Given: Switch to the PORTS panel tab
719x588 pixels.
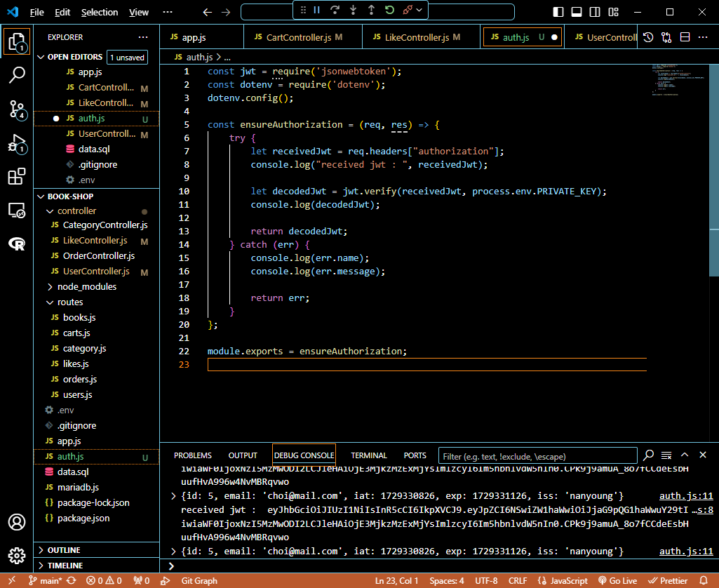Looking at the screenshot, I should click(x=415, y=455).
